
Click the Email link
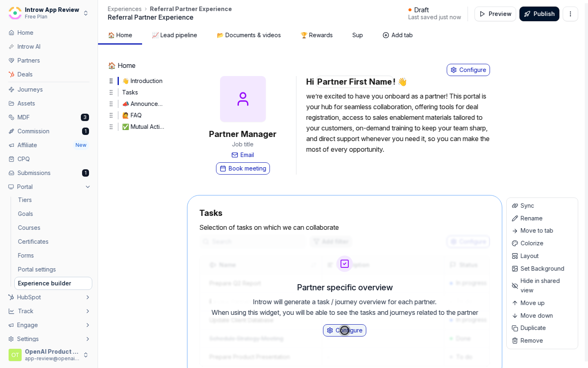click(x=243, y=155)
